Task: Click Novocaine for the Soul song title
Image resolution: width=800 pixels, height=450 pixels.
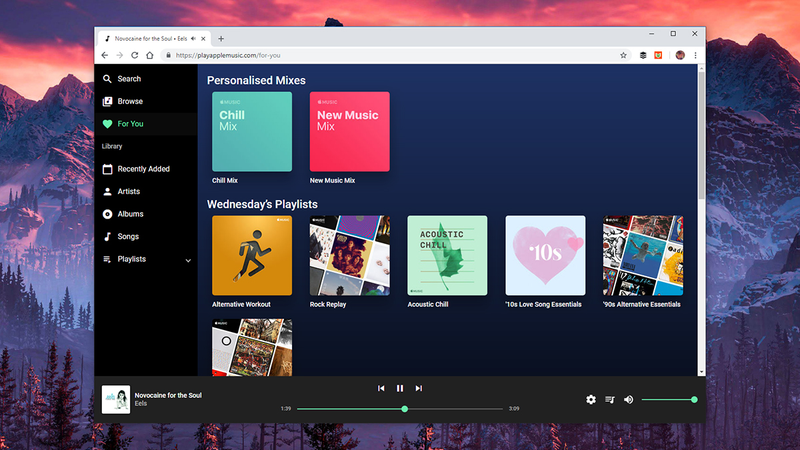Action: [x=168, y=395]
